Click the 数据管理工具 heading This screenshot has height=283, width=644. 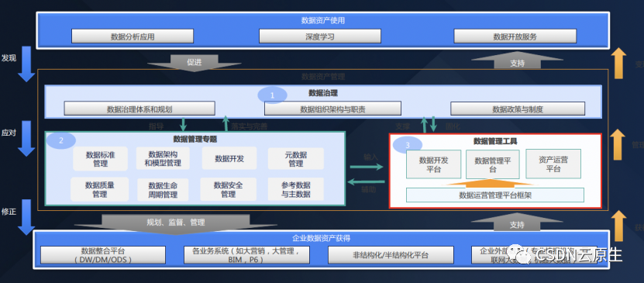pyautogui.click(x=495, y=141)
